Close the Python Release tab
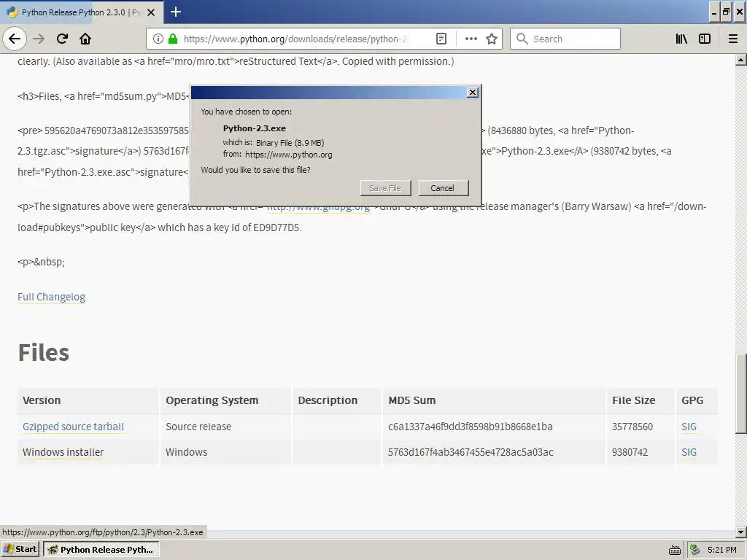 (x=151, y=12)
